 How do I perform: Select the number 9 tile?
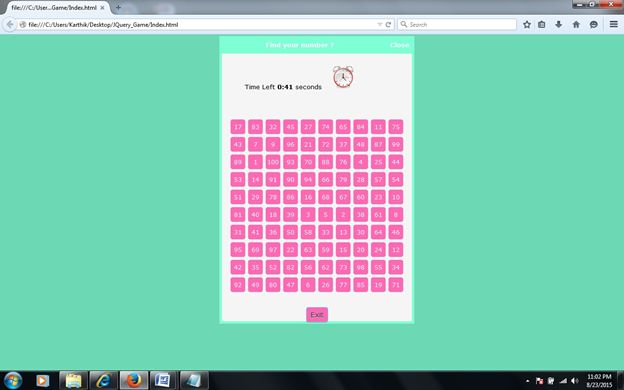tap(273, 144)
